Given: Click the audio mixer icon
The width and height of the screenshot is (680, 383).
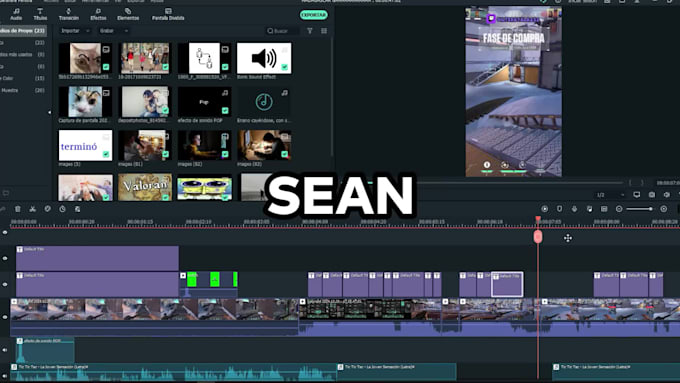Looking at the screenshot, I should point(589,209).
